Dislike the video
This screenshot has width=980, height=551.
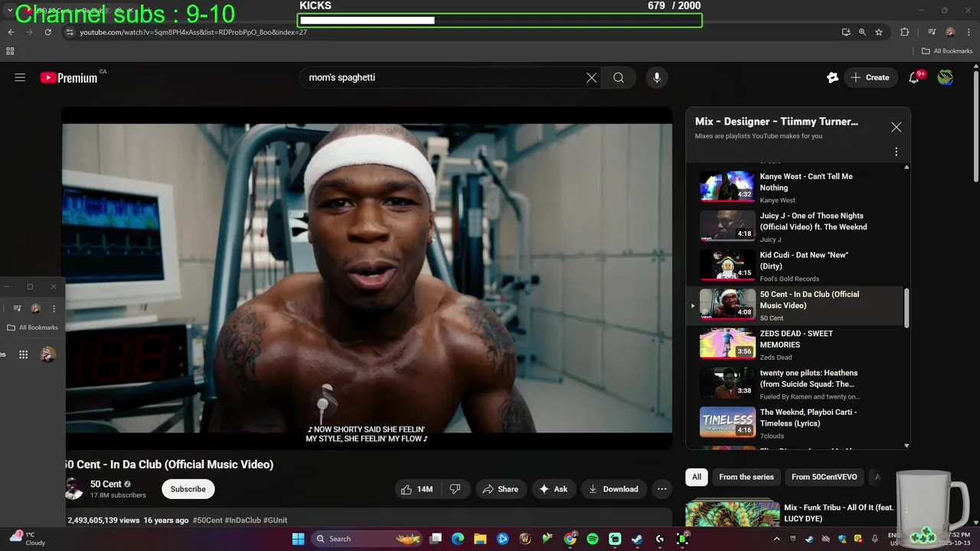pos(455,489)
